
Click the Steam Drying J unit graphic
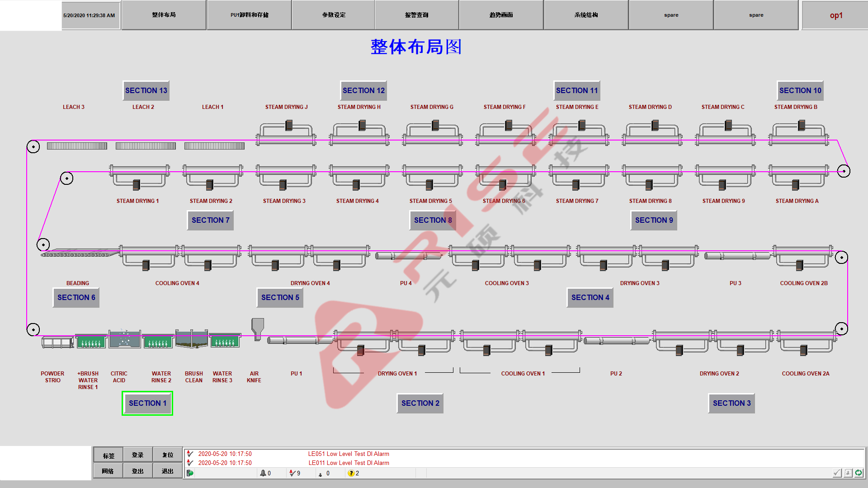click(286, 134)
